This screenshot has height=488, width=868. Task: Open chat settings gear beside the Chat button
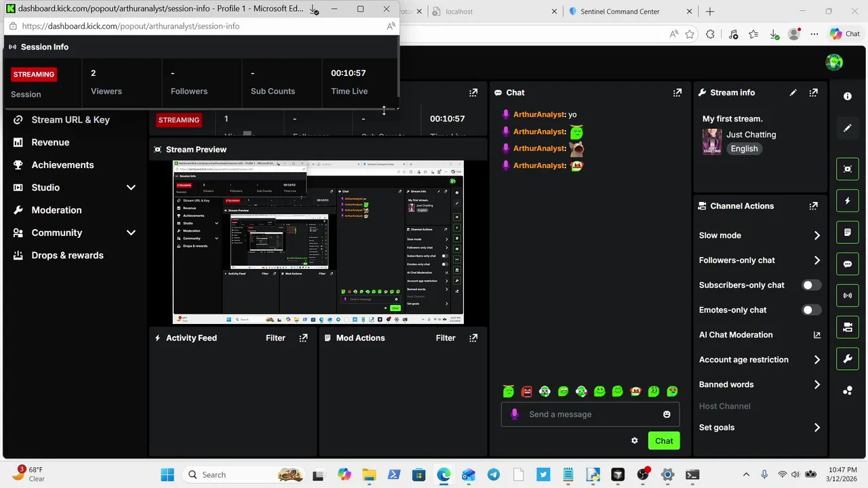[635, 441]
